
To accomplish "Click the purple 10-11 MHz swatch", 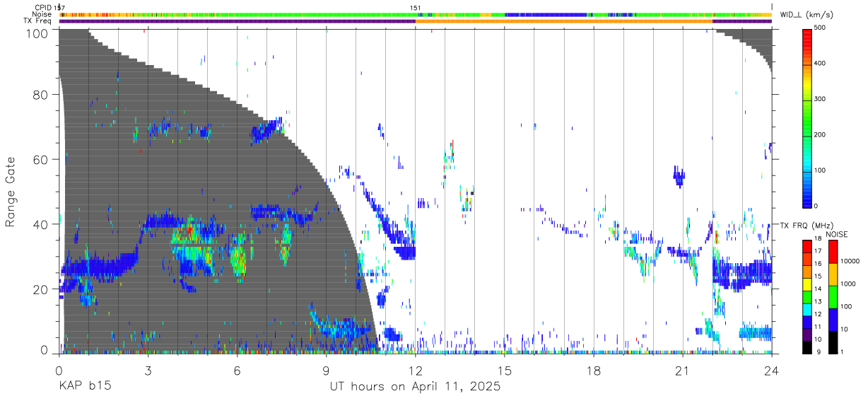I will point(807,336).
